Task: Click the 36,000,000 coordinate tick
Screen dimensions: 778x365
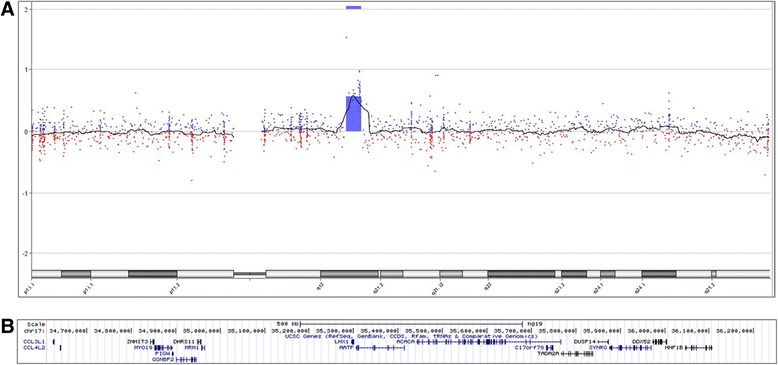Action: click(646, 330)
